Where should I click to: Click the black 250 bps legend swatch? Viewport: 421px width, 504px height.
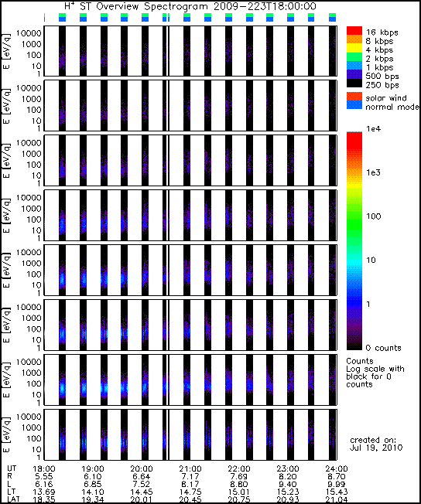pyautogui.click(x=354, y=83)
